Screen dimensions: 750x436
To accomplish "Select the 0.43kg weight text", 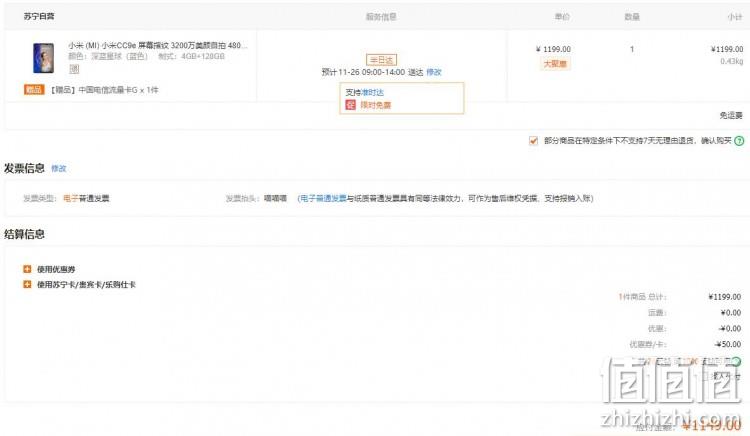I will point(732,61).
